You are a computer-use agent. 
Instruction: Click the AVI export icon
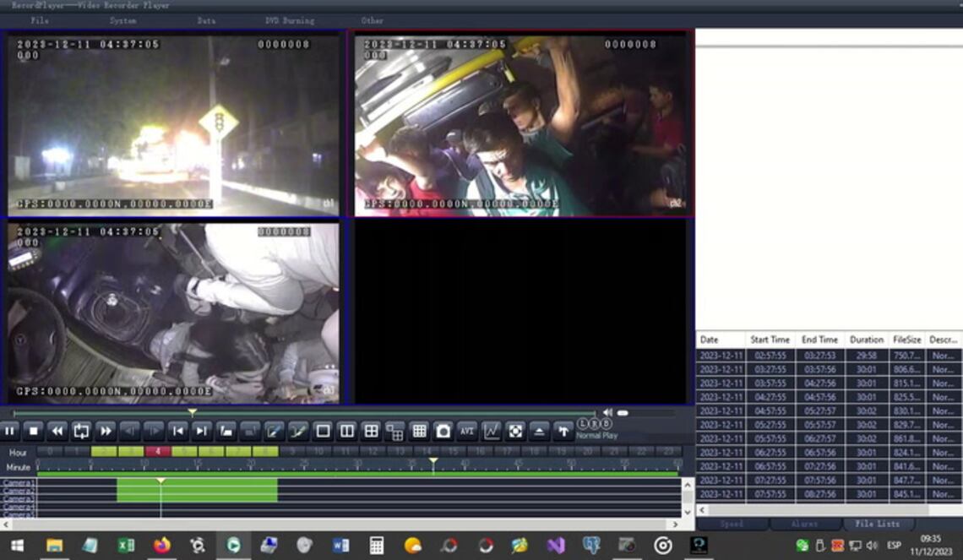pyautogui.click(x=467, y=431)
